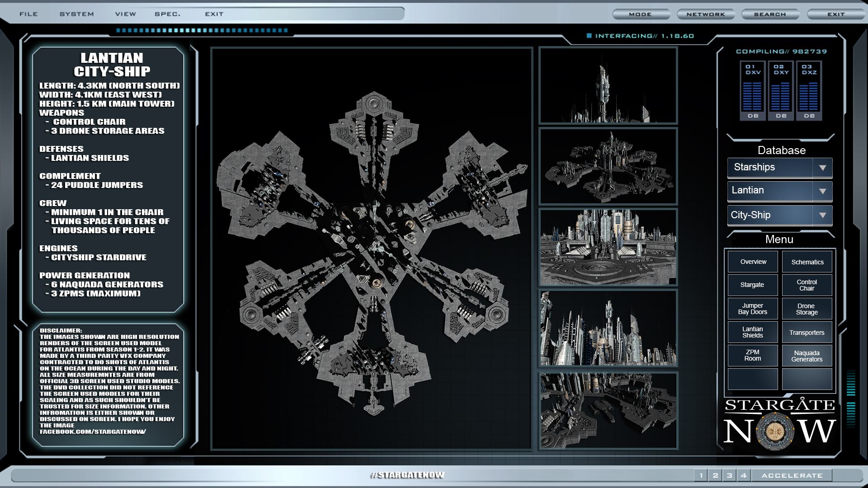Open the FILE menu

(28, 14)
